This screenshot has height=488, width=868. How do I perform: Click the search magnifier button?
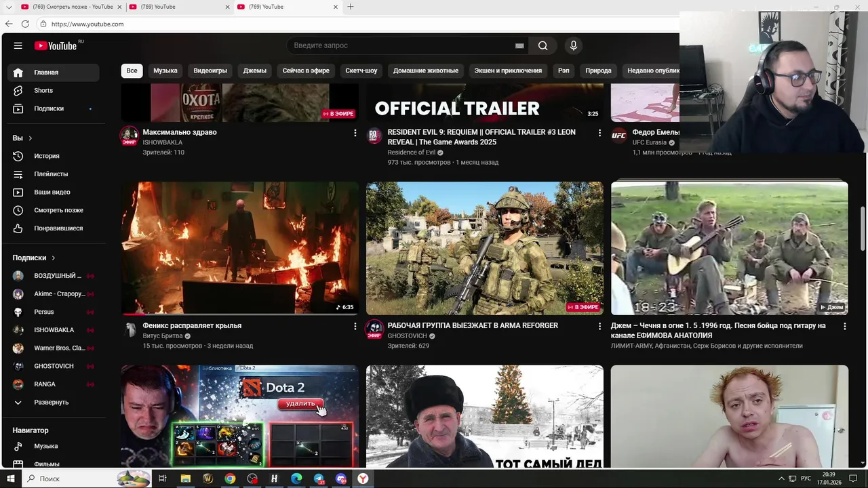[542, 45]
